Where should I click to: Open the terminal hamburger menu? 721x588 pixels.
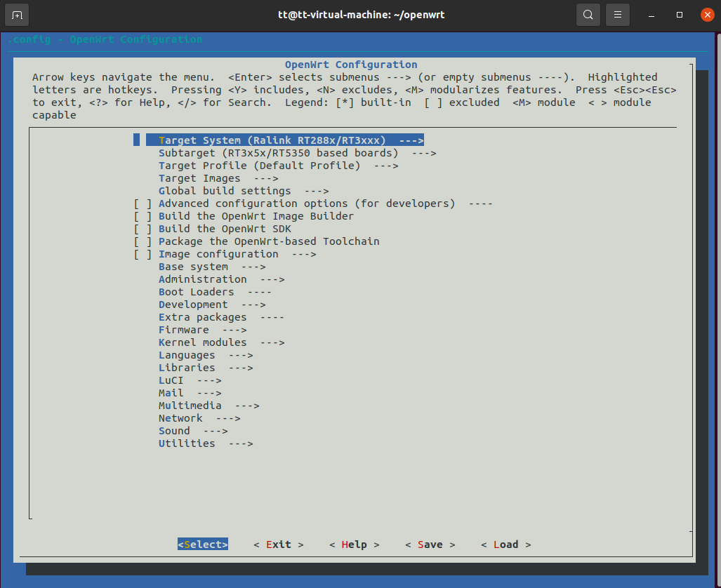(x=617, y=14)
